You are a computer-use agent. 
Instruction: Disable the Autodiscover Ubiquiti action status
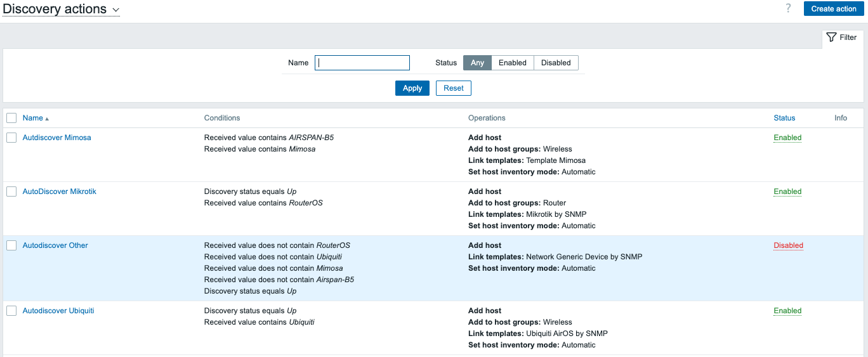[x=787, y=311]
